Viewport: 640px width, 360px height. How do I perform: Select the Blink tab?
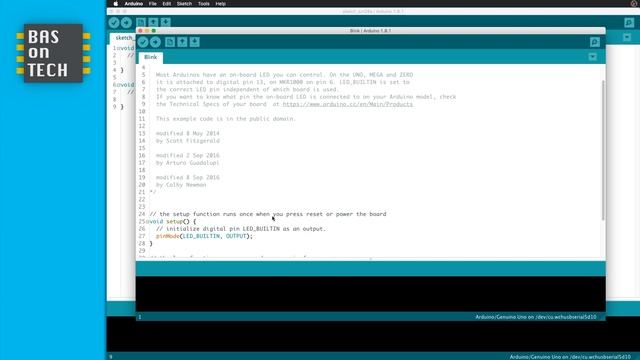(x=151, y=57)
